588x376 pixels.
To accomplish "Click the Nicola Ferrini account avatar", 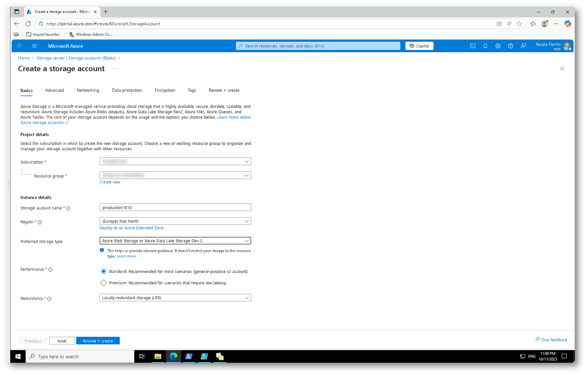I will pyautogui.click(x=567, y=46).
